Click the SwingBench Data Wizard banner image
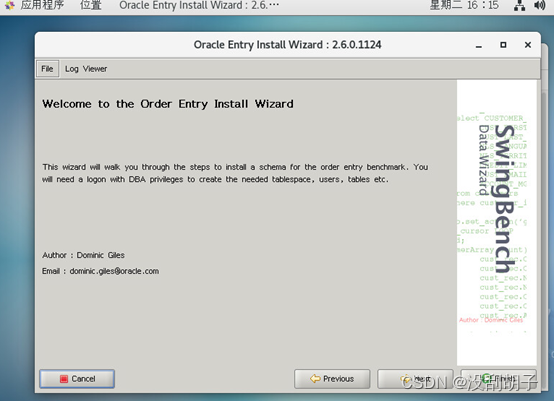 pos(496,223)
